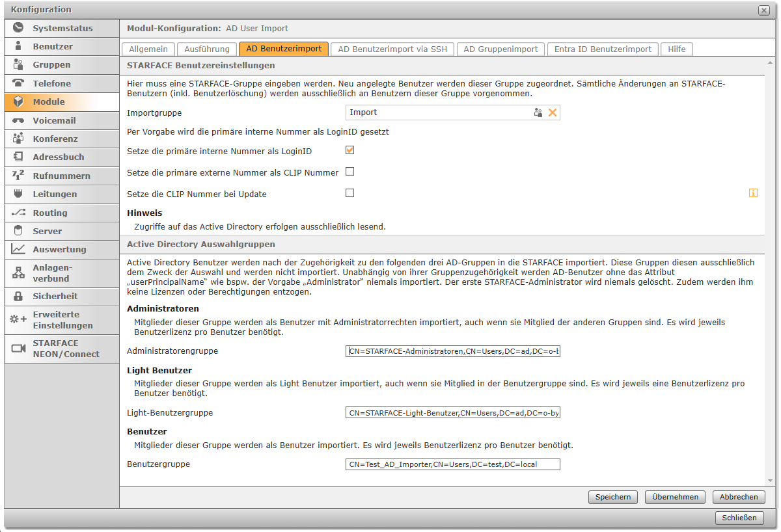
Task: Click the Speichern button
Action: click(613, 497)
